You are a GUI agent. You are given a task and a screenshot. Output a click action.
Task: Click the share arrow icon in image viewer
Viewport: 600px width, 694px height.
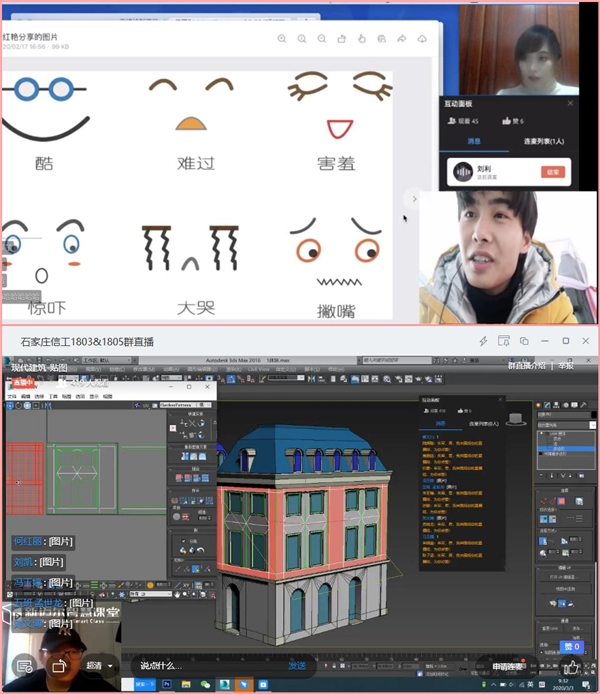(x=401, y=39)
